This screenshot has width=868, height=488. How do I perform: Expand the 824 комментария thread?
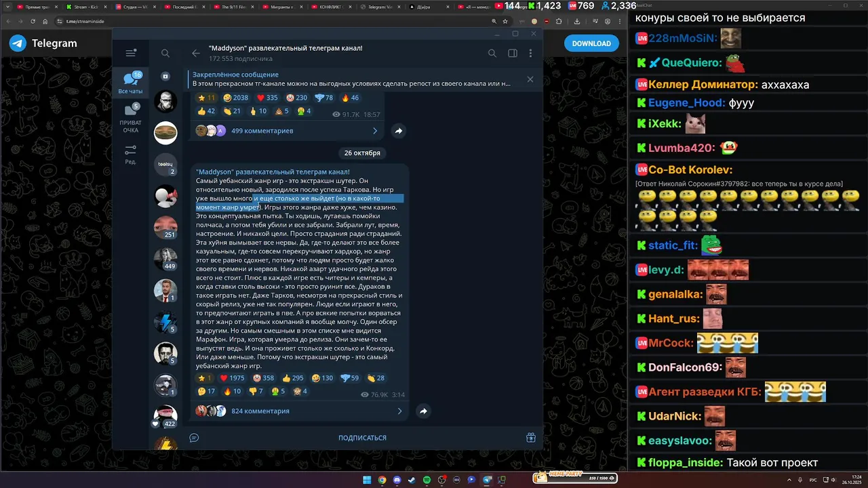(x=299, y=411)
